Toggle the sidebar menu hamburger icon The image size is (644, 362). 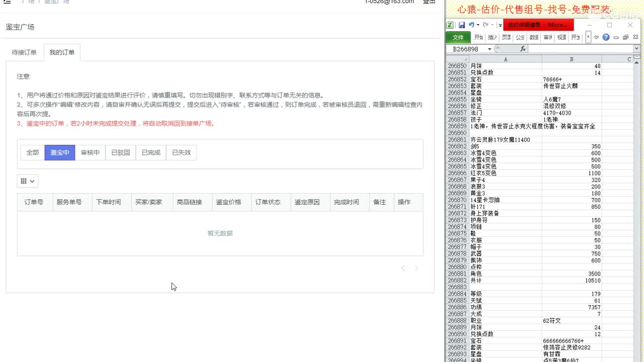tap(7, 2)
